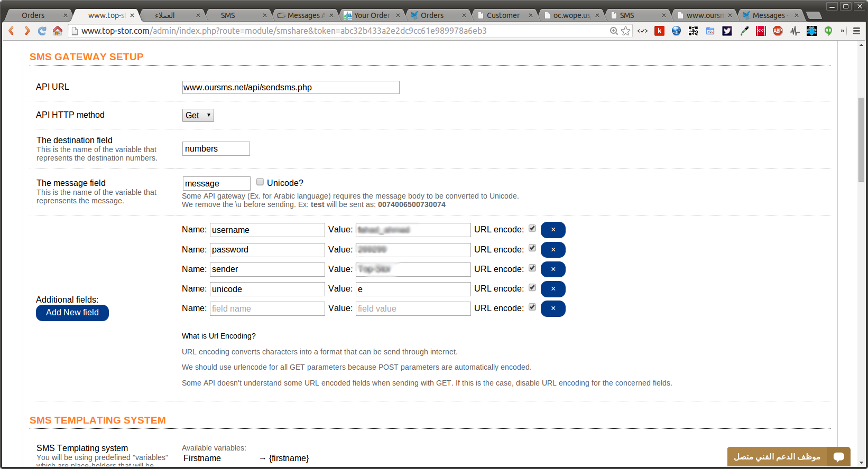Image resolution: width=868 pixels, height=469 pixels.
Task: Untick URL encode for the username field
Action: pos(532,229)
